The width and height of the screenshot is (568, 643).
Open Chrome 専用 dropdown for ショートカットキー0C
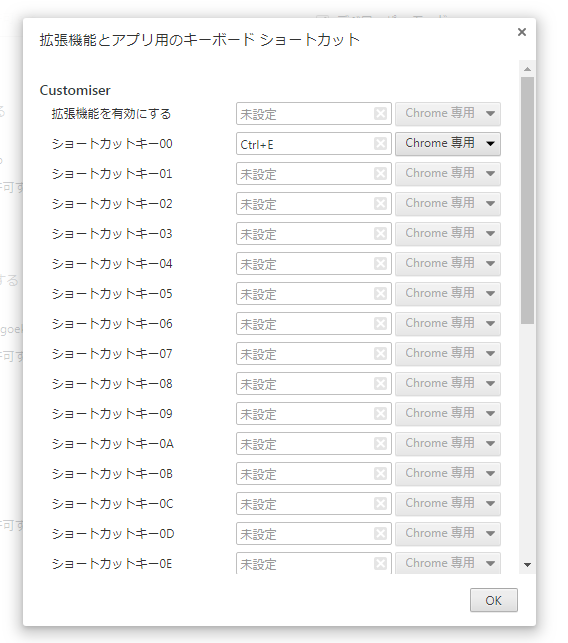pyautogui.click(x=448, y=504)
